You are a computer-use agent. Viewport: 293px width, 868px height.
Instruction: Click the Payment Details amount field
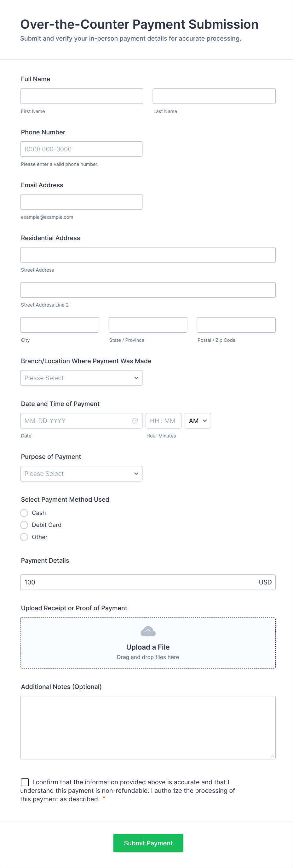coord(138,582)
